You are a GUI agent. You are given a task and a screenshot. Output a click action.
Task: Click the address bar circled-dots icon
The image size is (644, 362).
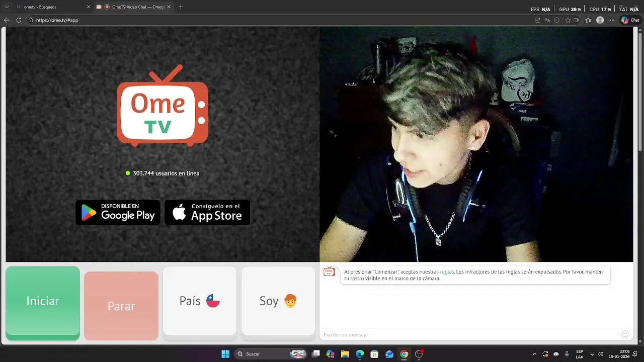click(x=556, y=20)
